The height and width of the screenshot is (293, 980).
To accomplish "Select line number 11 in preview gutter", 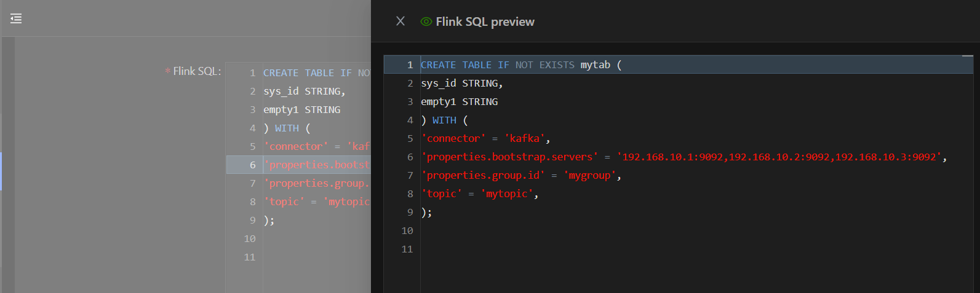I will pyautogui.click(x=407, y=249).
